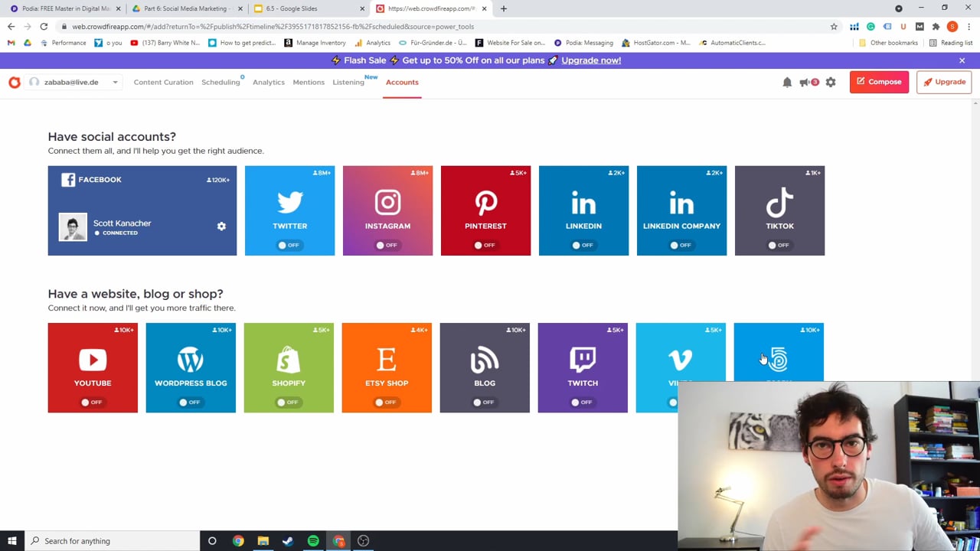980x551 pixels.
Task: Enable the Twitter OFF toggle
Action: (x=289, y=245)
